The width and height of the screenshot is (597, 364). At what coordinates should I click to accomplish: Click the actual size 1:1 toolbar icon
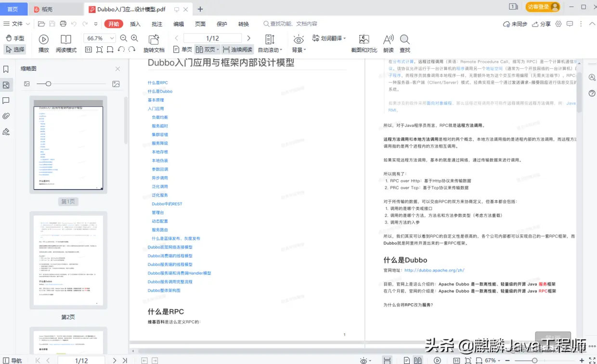tap(89, 50)
